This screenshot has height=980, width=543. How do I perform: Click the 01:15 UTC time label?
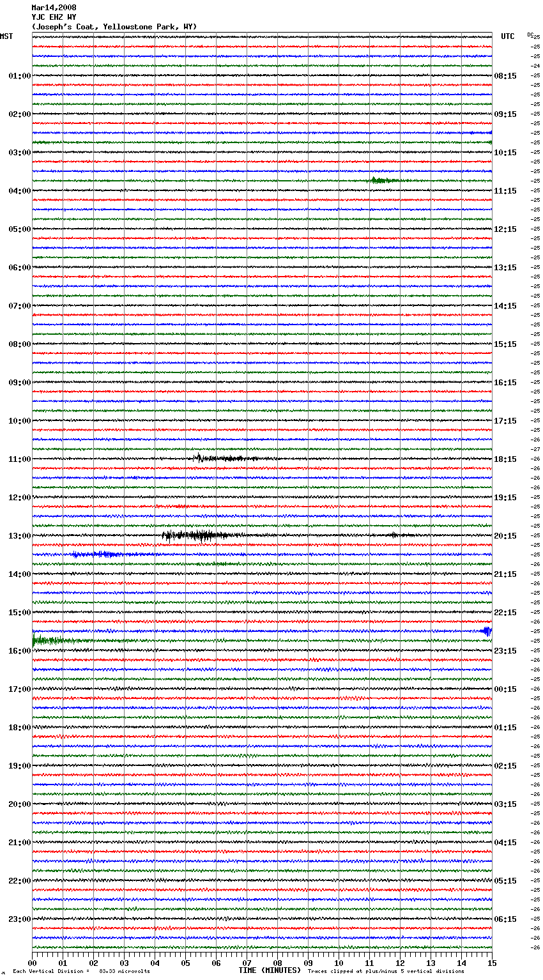tap(505, 728)
